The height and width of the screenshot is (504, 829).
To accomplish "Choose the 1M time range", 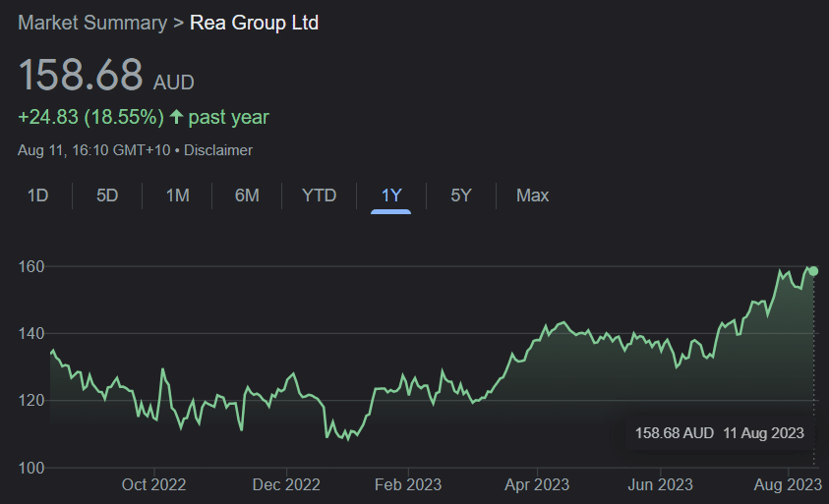I will click(178, 196).
